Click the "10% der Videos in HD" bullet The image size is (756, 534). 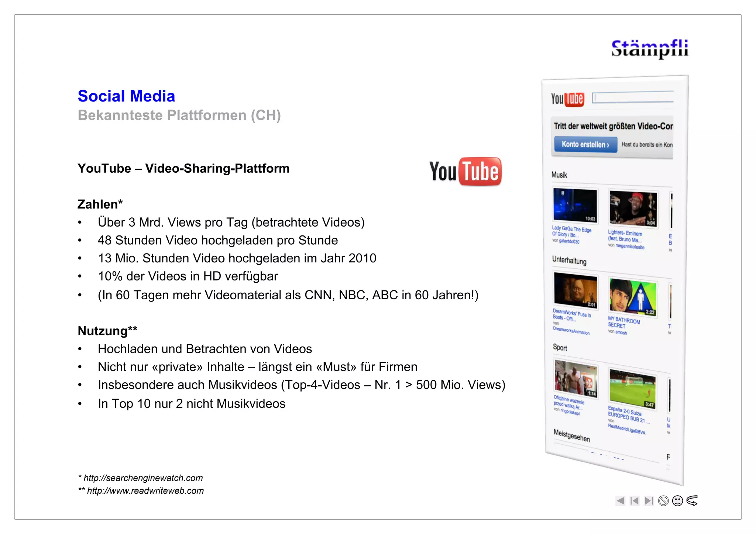188,276
